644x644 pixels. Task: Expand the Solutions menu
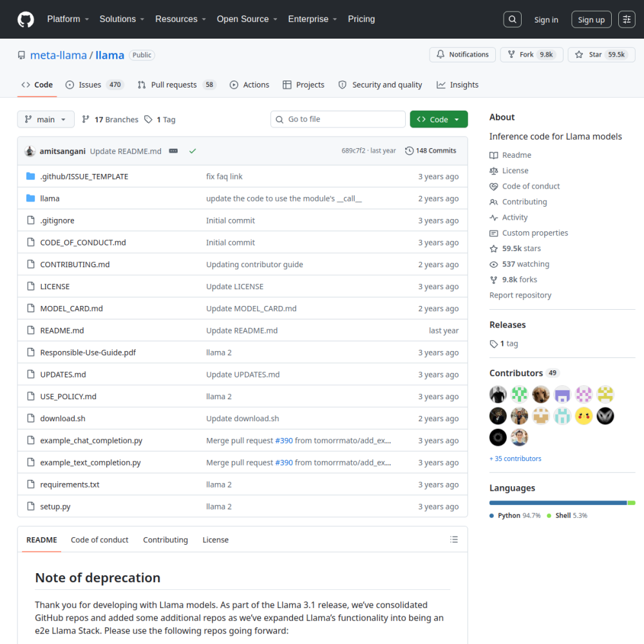pos(122,19)
